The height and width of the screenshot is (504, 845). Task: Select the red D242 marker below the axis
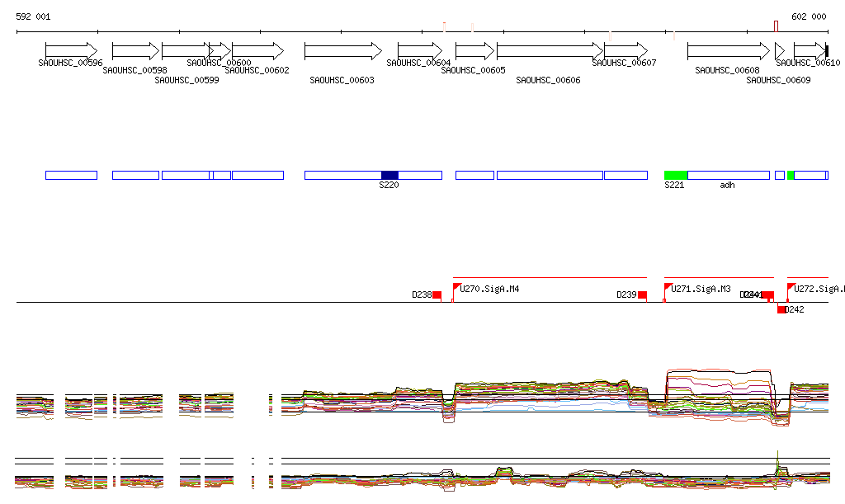click(781, 309)
